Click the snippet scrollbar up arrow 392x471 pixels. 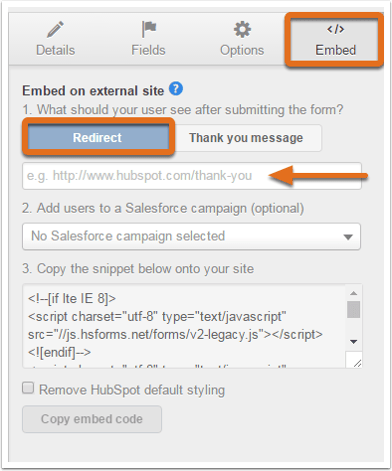[x=354, y=293]
